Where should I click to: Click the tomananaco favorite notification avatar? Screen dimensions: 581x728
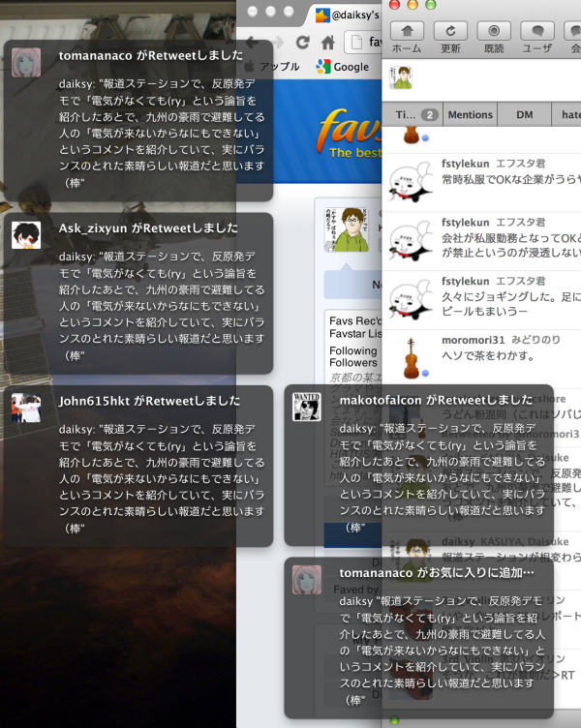click(x=307, y=580)
